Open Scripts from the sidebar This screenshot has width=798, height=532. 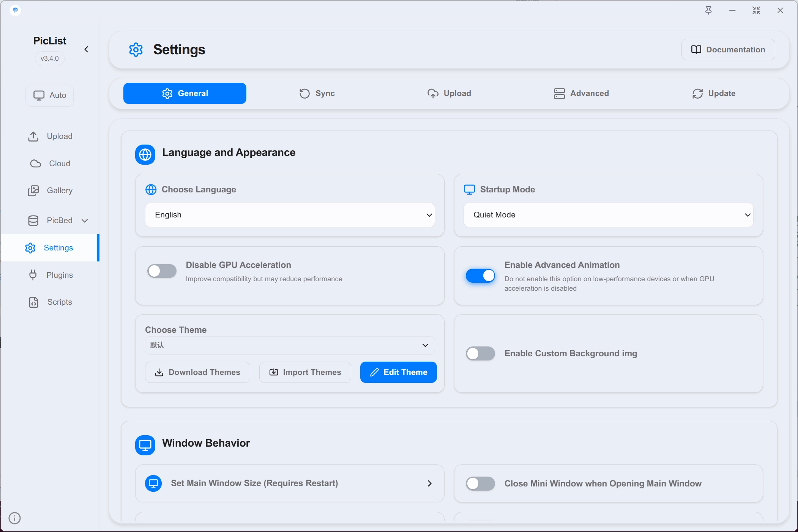(50, 302)
